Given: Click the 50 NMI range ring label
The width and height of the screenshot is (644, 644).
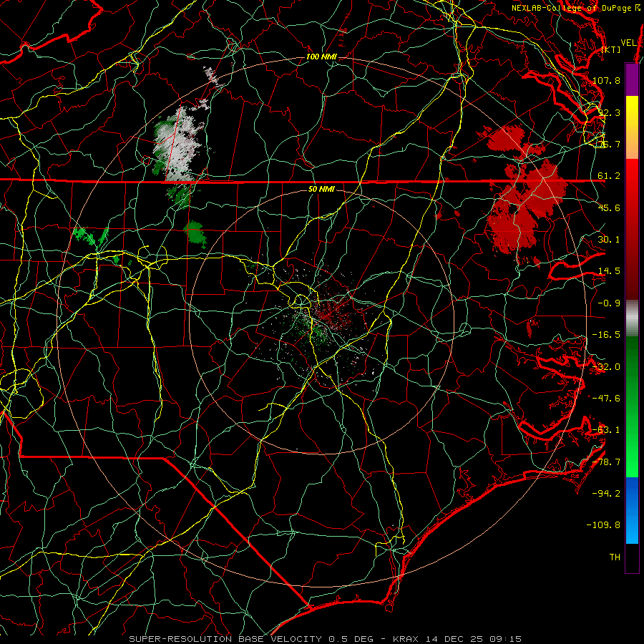Looking at the screenshot, I should click(321, 189).
